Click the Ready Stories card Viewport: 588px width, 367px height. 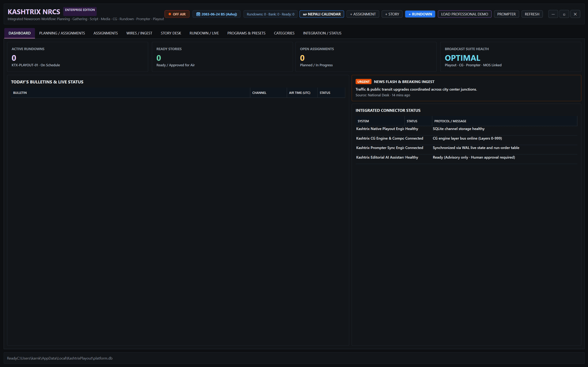tap(222, 57)
